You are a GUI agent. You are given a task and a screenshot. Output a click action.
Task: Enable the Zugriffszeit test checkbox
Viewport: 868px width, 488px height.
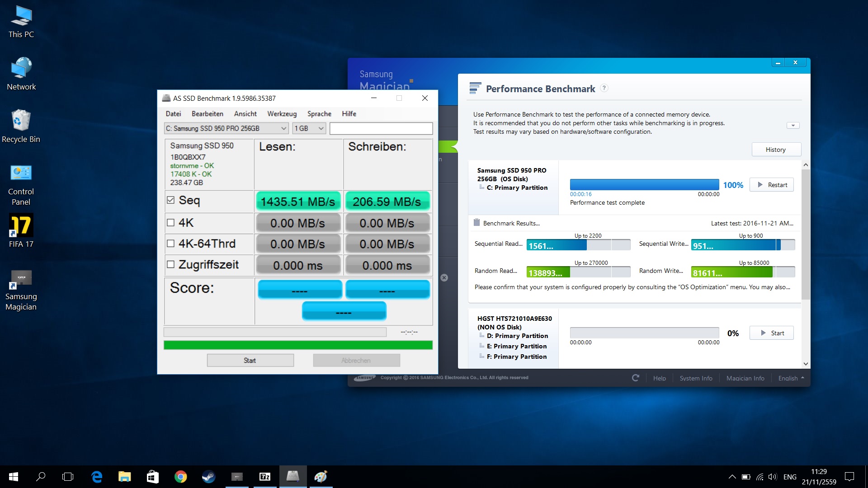click(170, 264)
